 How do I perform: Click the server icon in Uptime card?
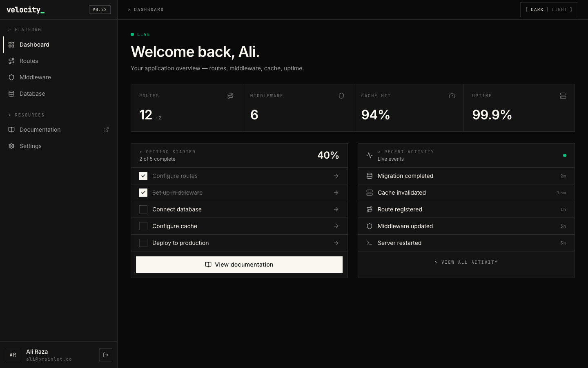(x=563, y=96)
